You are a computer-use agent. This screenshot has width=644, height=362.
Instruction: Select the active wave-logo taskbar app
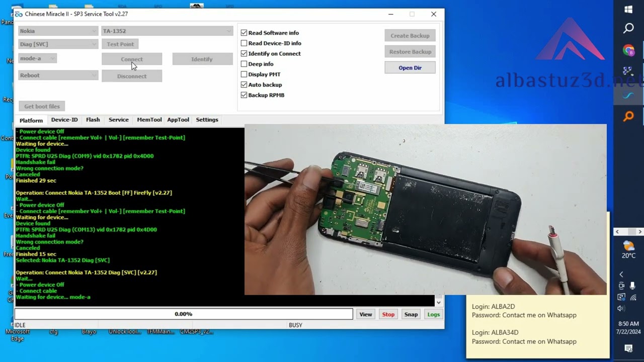coord(628,96)
